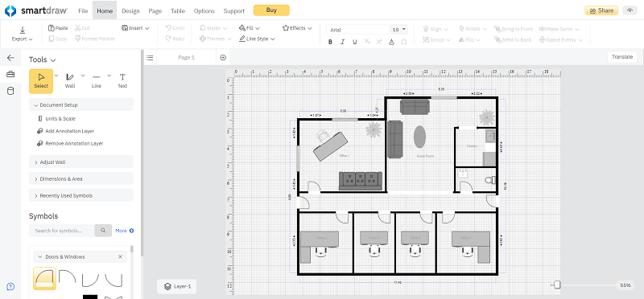Screen dimensions: 644x299
Task: Open the Line tool options arrow
Action: (x=109, y=76)
